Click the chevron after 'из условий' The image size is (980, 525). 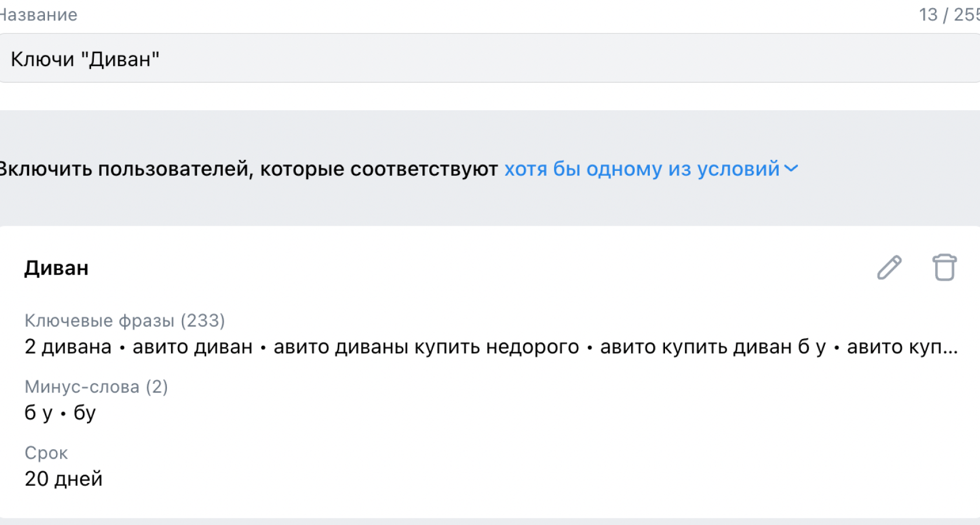[792, 169]
